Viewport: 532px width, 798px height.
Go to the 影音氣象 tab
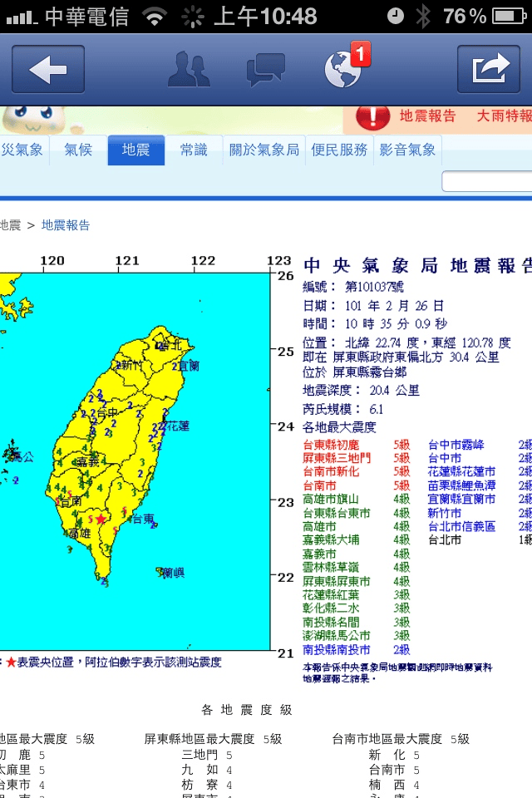point(407,150)
